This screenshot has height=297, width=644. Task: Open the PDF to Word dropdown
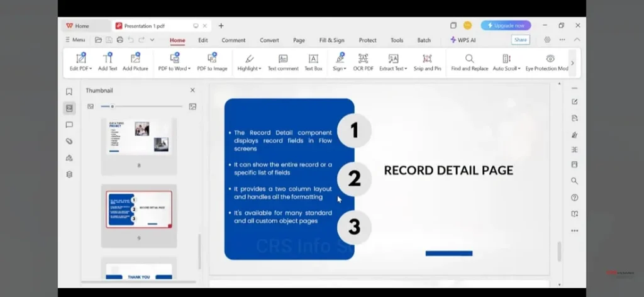(189, 69)
